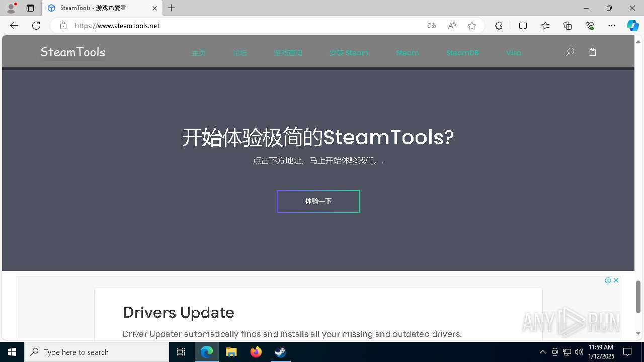Add page to favorites star icon
This screenshot has width=644, height=362.
click(x=472, y=26)
